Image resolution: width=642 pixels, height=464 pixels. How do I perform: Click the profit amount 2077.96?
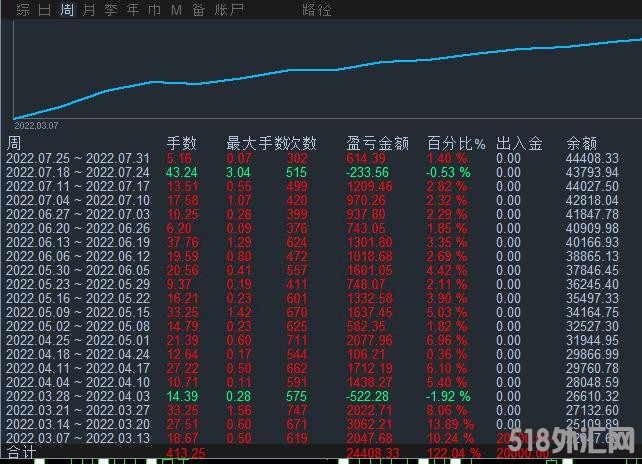369,340
